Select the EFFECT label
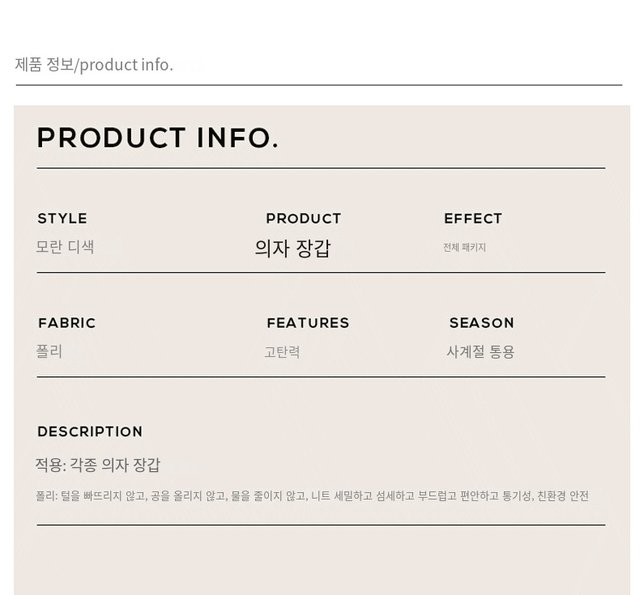This screenshot has height=595, width=640. 473,219
